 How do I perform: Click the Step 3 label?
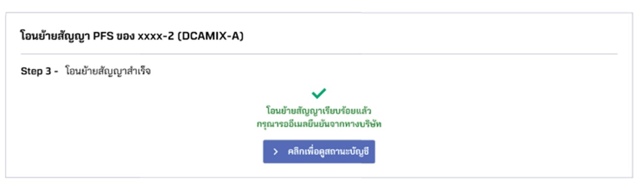[x=36, y=72]
